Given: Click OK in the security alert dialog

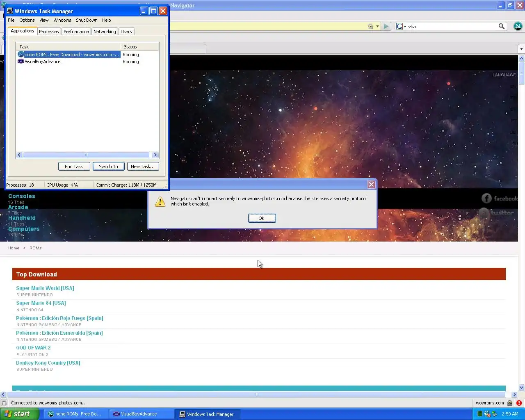Looking at the screenshot, I should pyautogui.click(x=262, y=218).
